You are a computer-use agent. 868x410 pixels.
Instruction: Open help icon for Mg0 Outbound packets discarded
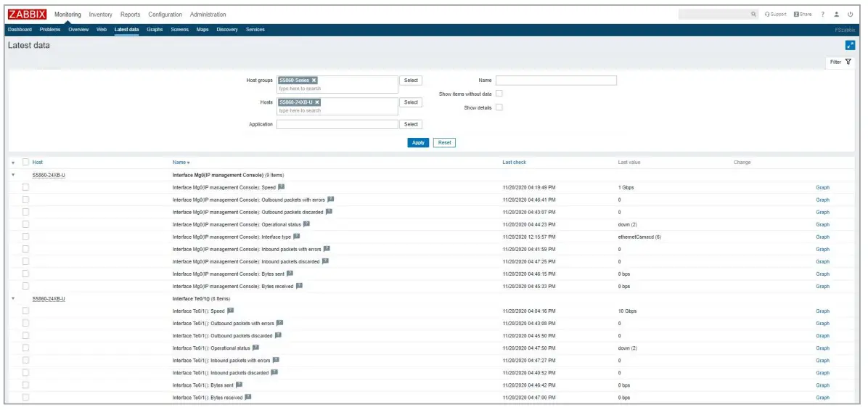[329, 212]
